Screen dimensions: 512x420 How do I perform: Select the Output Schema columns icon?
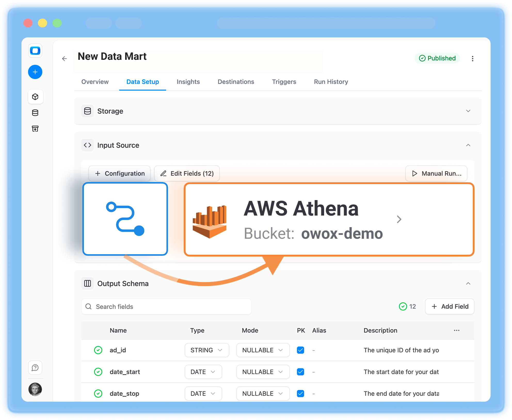pyautogui.click(x=88, y=283)
